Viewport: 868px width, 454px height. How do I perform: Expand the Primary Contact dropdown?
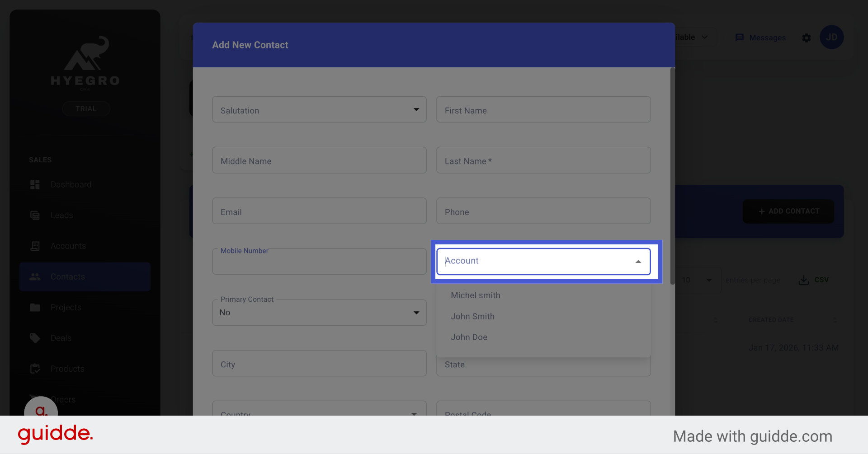point(415,312)
